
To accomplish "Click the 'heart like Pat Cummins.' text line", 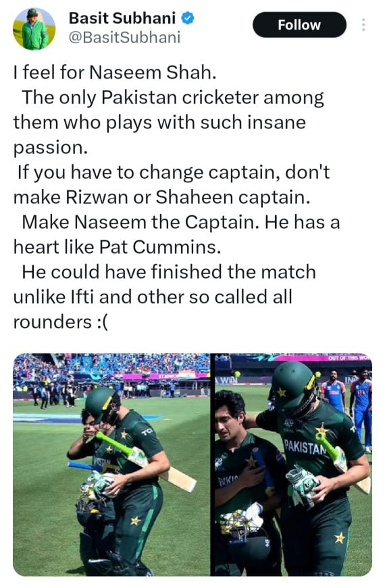I will 117,247.
